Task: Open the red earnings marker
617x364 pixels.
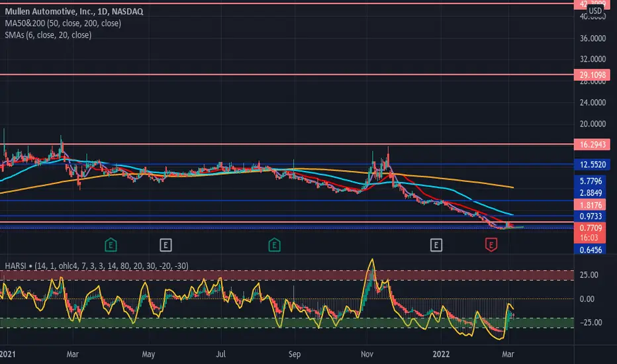Action: (x=491, y=245)
